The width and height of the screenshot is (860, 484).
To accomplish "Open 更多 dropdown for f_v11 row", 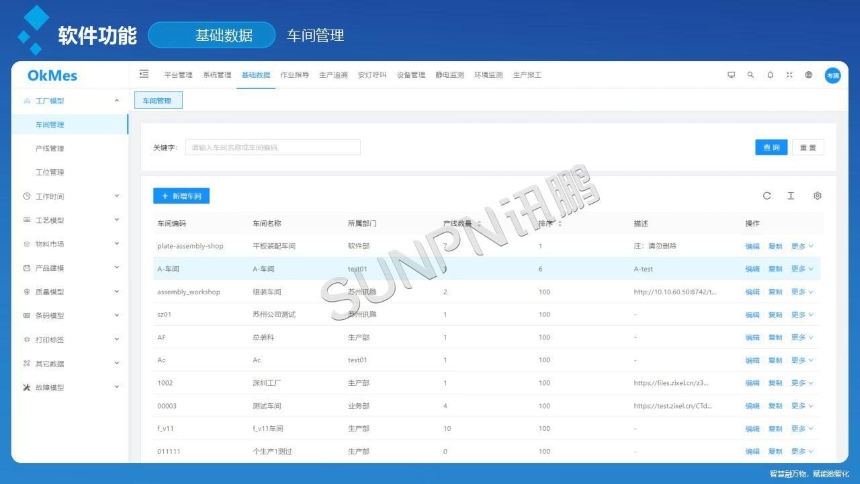I will click(802, 429).
